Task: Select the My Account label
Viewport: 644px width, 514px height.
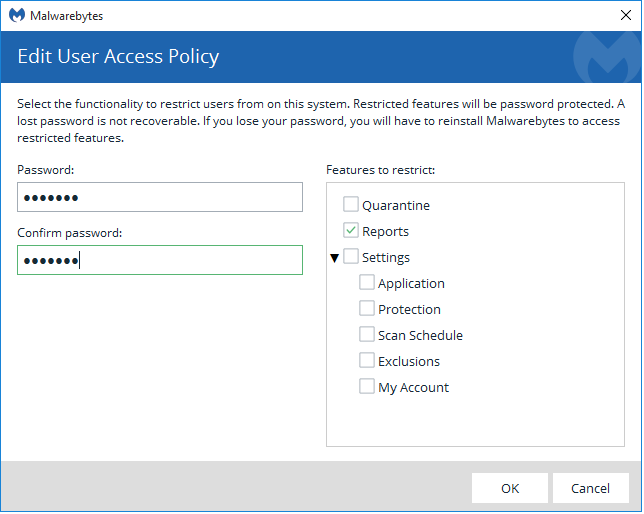Action: (414, 388)
